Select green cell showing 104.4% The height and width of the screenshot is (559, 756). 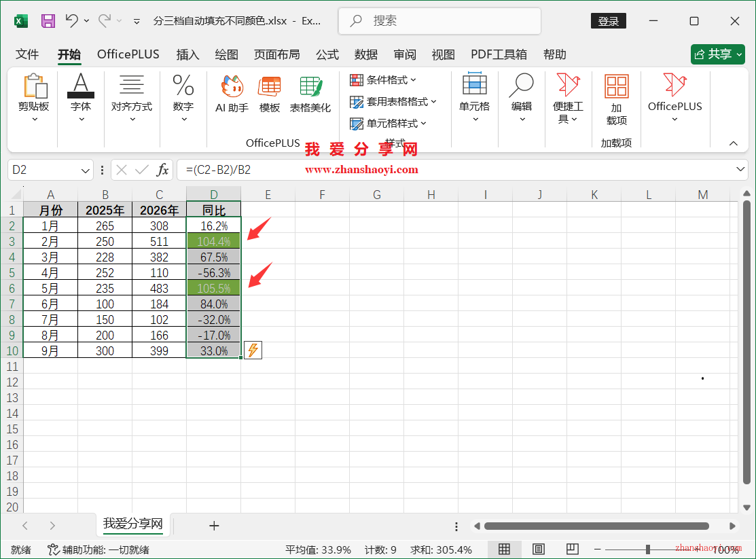coord(213,242)
